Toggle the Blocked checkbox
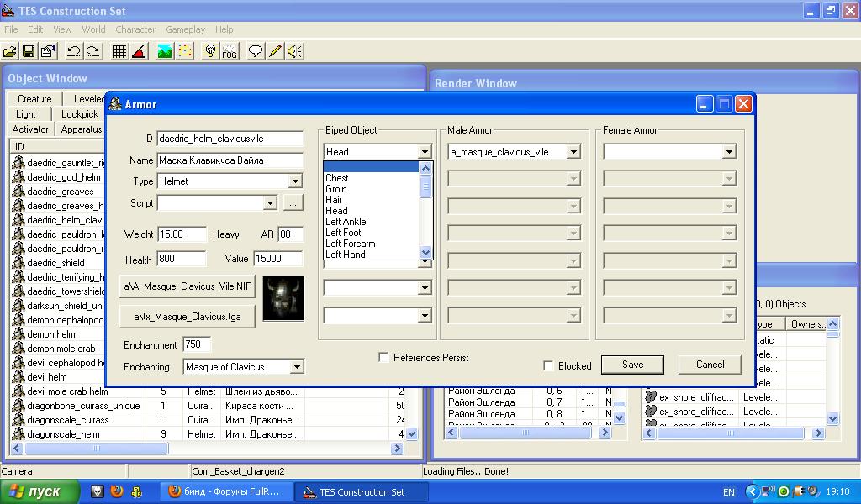The height and width of the screenshot is (504, 861). [548, 365]
